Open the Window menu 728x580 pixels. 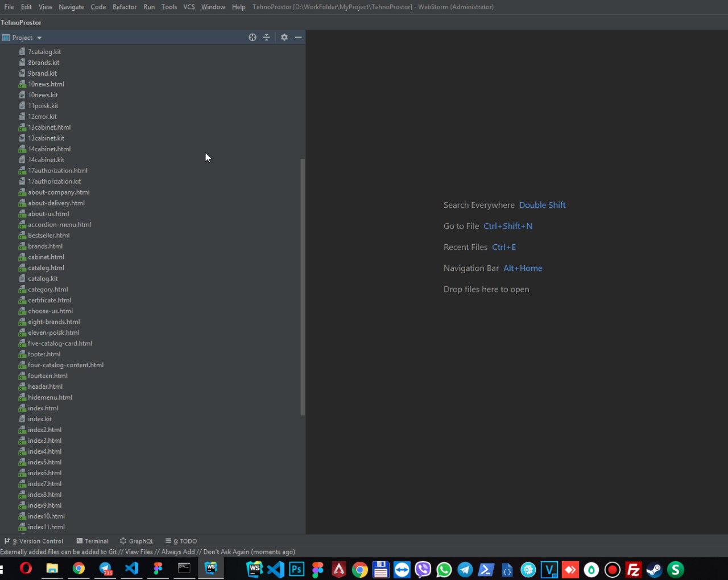(x=213, y=7)
